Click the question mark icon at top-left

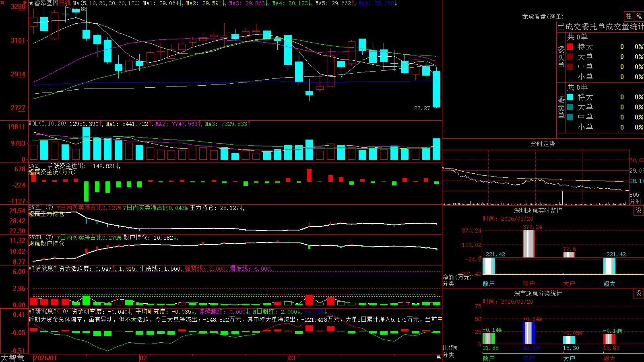[25, 3]
